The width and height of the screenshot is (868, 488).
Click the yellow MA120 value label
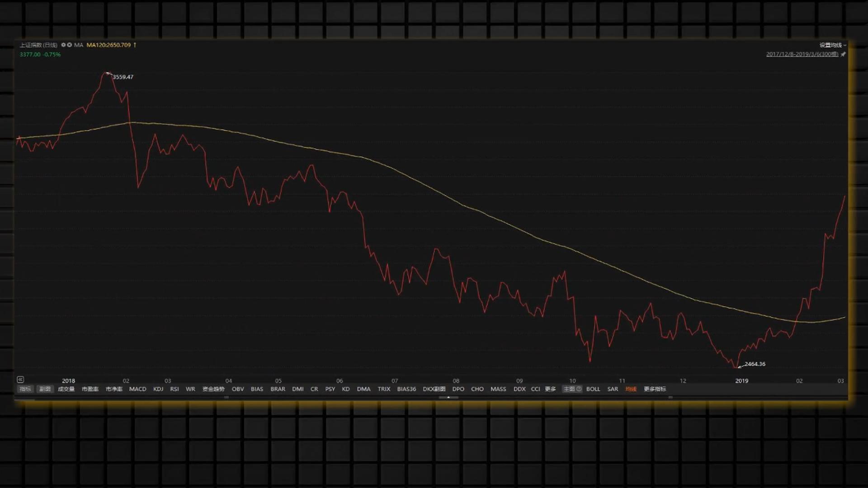click(x=108, y=45)
